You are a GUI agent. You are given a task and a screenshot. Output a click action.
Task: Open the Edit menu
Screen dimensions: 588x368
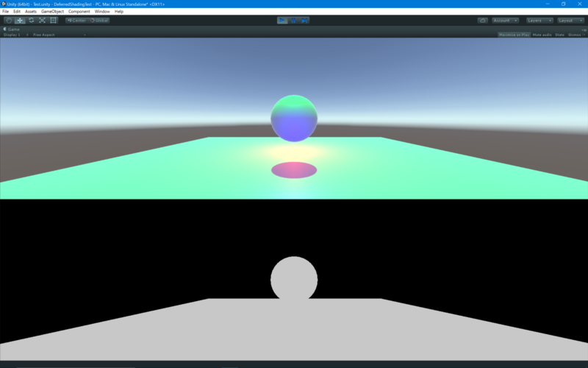click(x=17, y=12)
